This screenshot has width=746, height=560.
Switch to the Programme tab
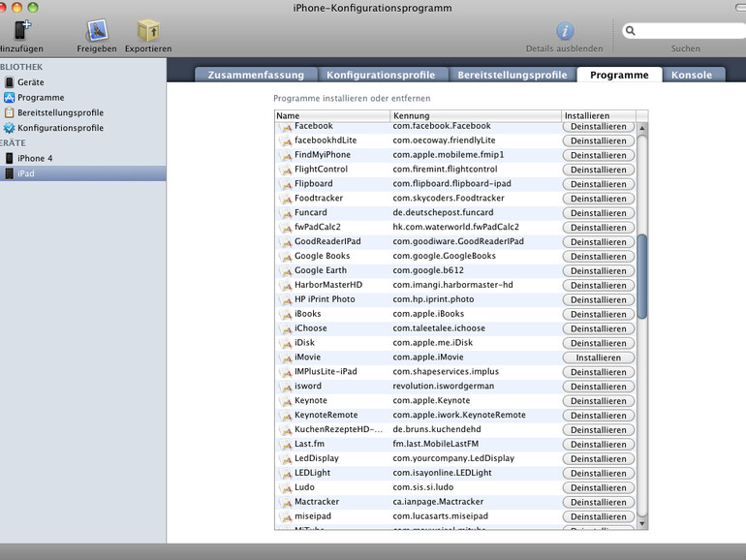[x=619, y=75]
